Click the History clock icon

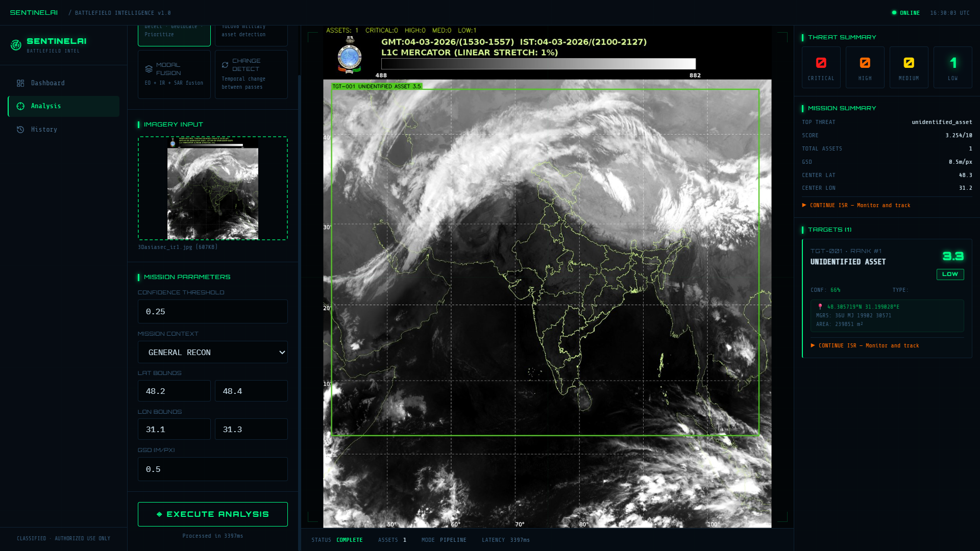pos(20,130)
